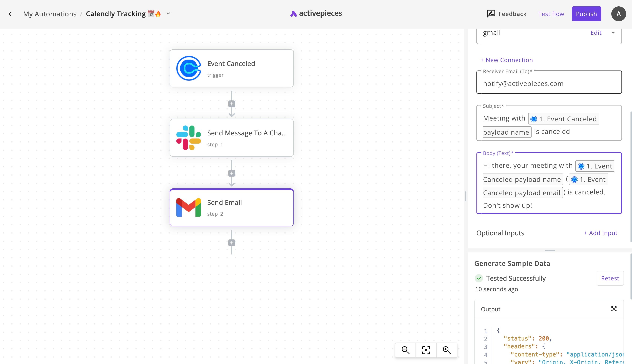This screenshot has width=632, height=364.
Task: Click the "headers" line in Output
Action: click(524, 347)
